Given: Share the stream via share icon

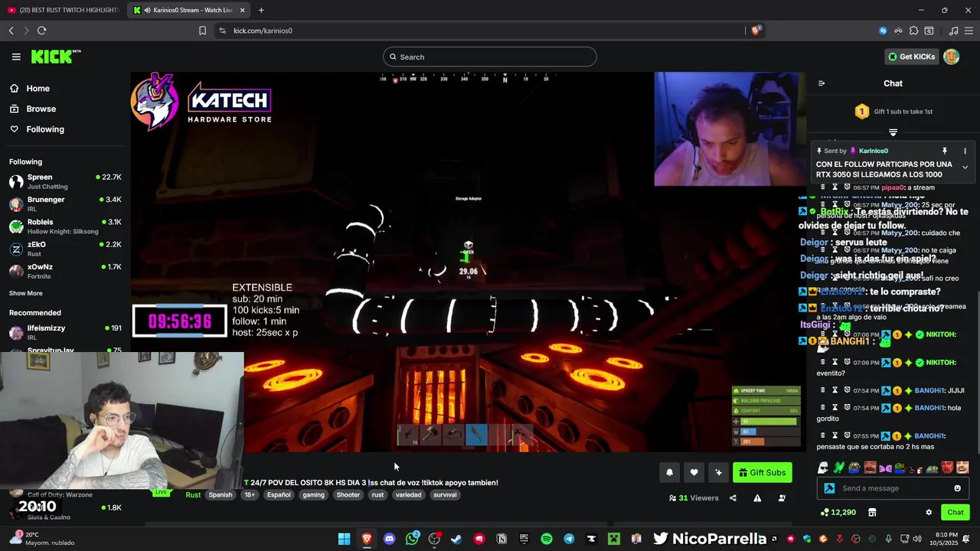Looking at the screenshot, I should pos(733,498).
